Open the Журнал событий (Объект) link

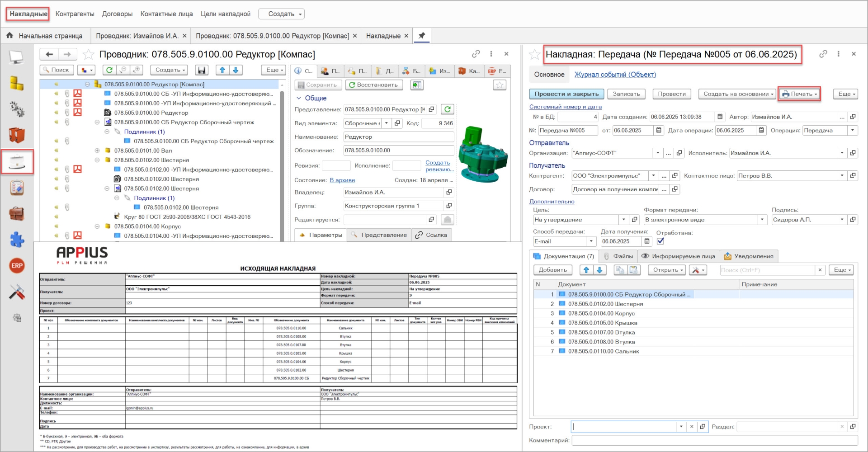click(615, 75)
